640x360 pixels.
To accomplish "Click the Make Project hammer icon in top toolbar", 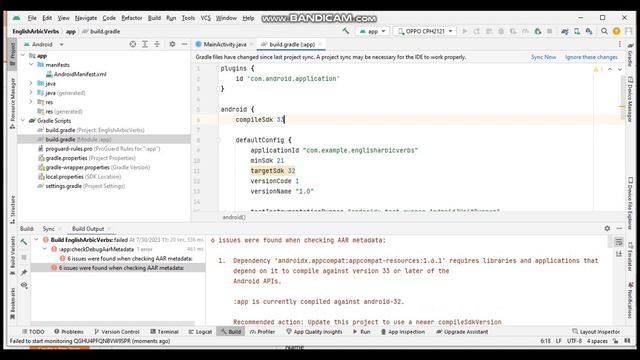I will (x=346, y=31).
